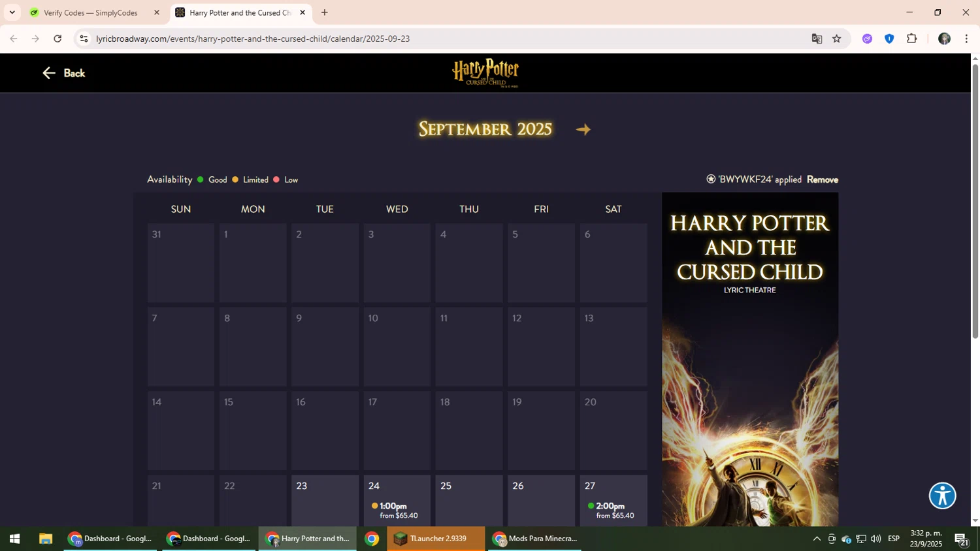Image resolution: width=980 pixels, height=551 pixels.
Task: Click date 25 in the calendar
Action: (469, 500)
